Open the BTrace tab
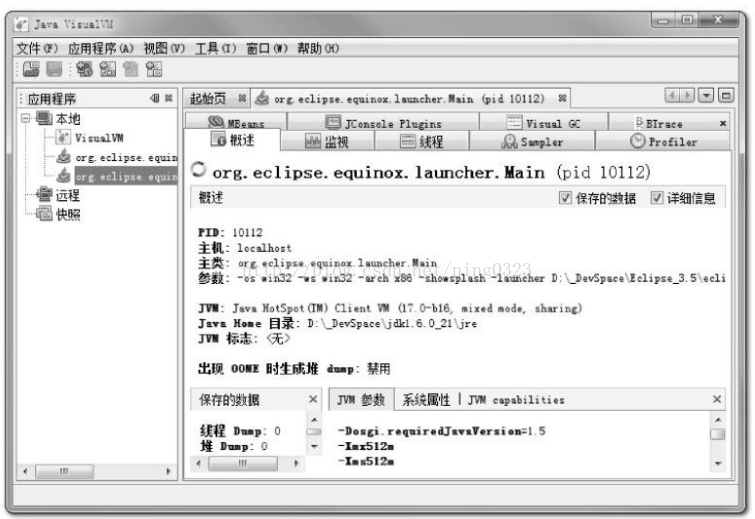The image size is (755, 519). point(659,123)
